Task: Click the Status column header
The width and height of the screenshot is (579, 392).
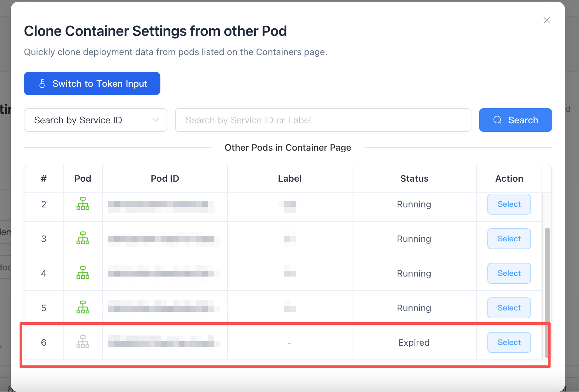Action: [x=414, y=178]
